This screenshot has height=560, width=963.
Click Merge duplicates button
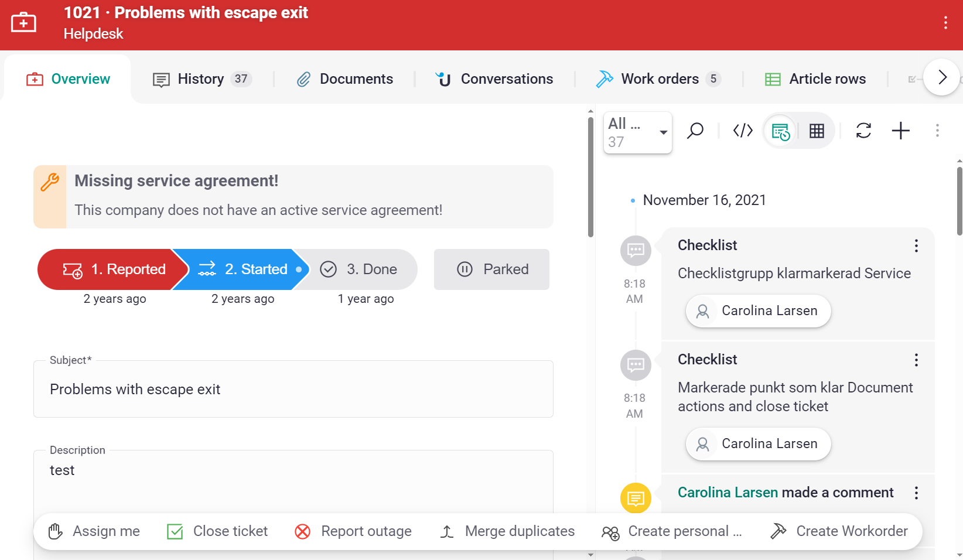[507, 531]
